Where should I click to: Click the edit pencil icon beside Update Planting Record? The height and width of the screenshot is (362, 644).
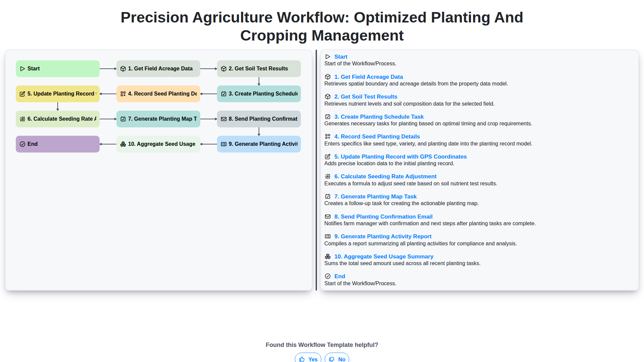click(328, 157)
